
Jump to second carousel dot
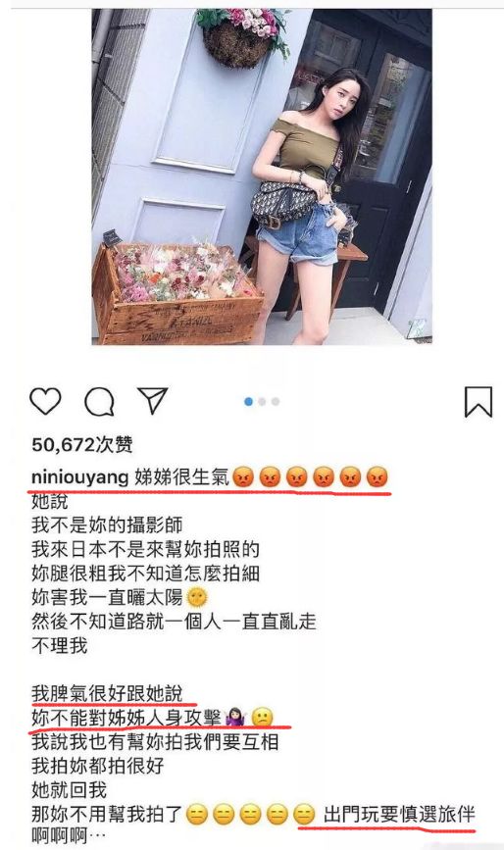pos(263,402)
